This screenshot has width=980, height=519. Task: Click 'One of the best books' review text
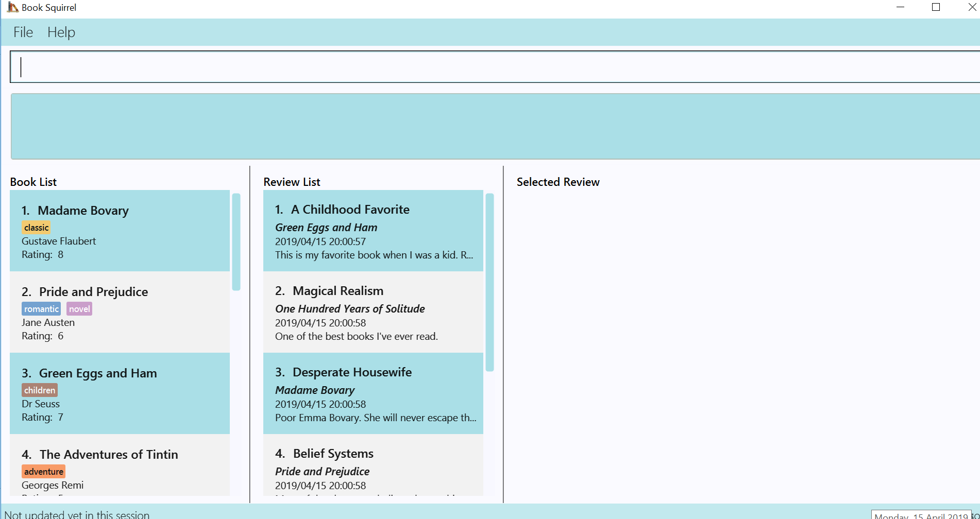point(357,336)
